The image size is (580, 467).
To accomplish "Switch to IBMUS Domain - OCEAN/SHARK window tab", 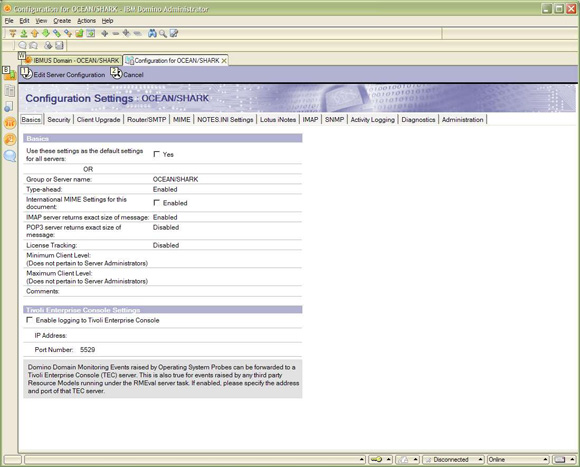I will pos(72,60).
